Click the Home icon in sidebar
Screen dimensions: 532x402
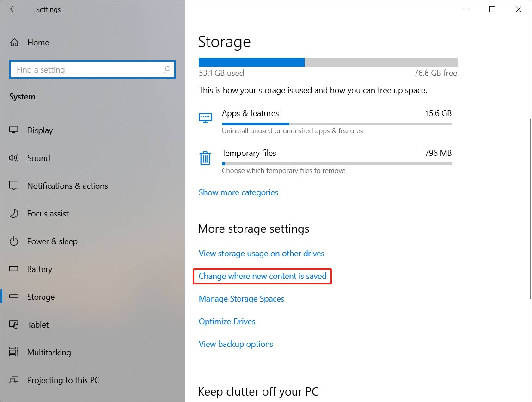14,43
